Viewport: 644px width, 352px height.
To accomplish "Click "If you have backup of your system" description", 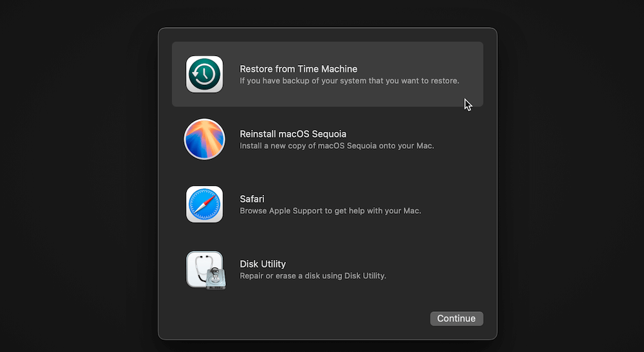I will tap(350, 81).
